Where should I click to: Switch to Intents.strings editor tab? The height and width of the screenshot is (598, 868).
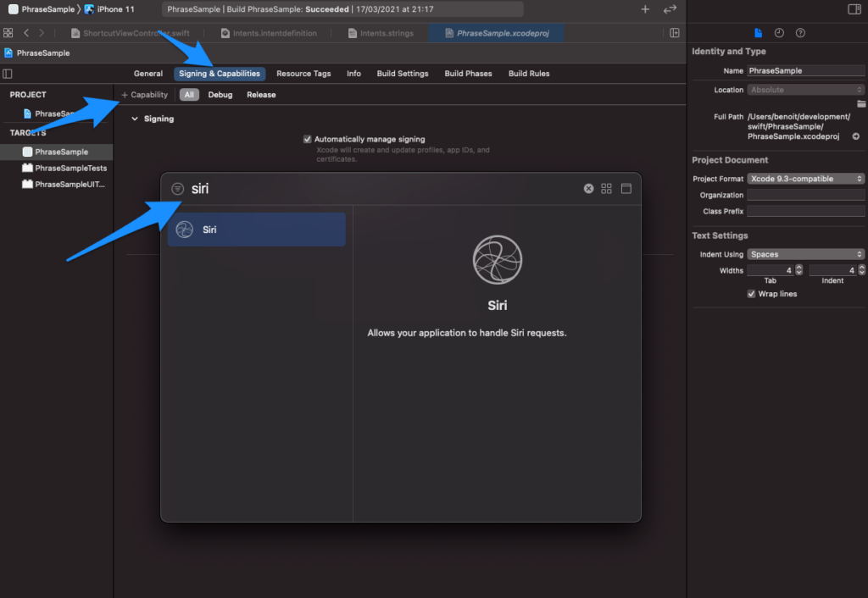point(381,33)
